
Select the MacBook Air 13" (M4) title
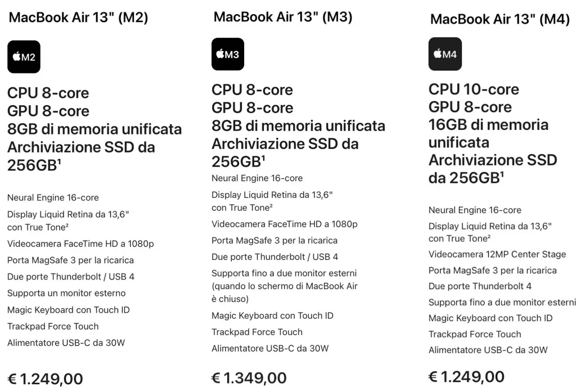(x=500, y=19)
